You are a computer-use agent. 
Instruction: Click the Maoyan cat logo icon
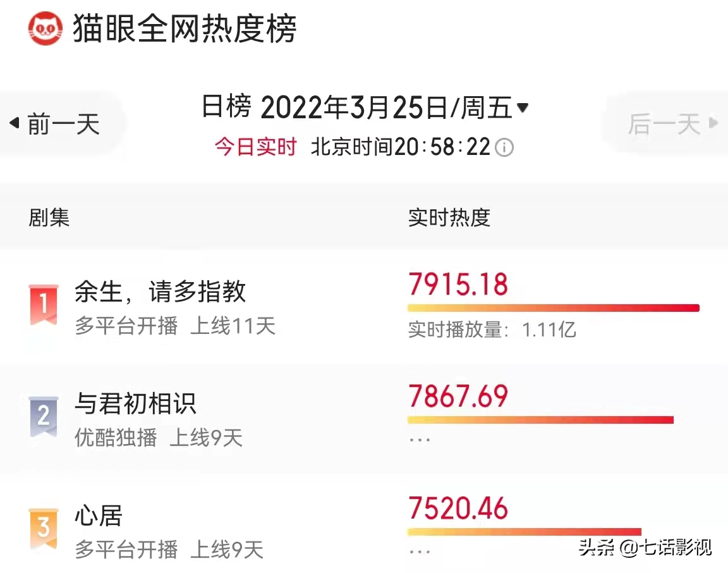43,27
